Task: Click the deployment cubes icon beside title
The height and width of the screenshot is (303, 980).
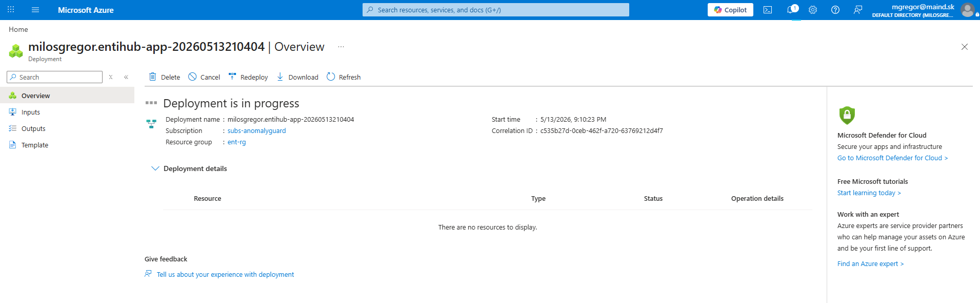Action: (16, 51)
